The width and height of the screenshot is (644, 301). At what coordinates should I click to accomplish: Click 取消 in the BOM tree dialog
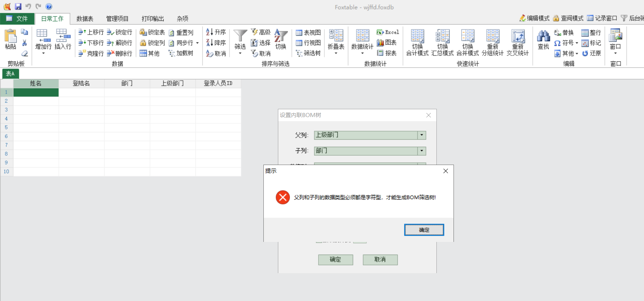(380, 260)
